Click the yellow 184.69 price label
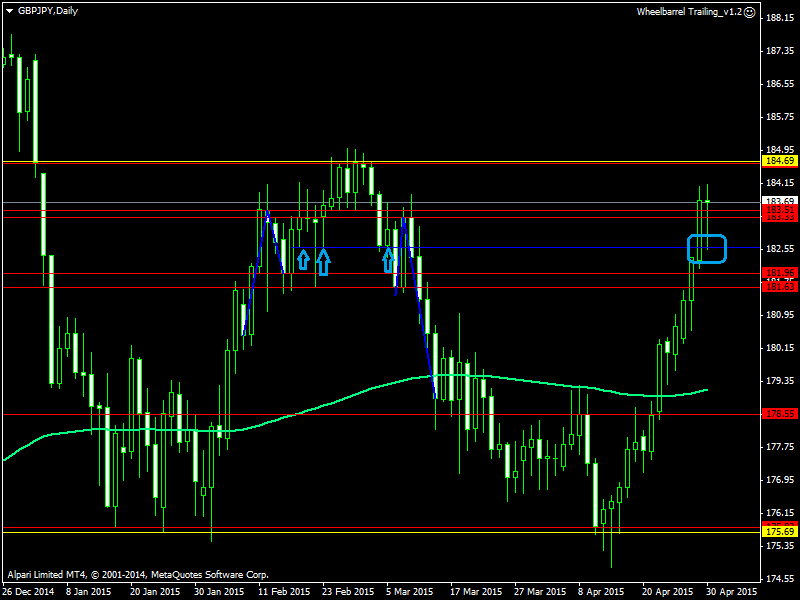The image size is (800, 600). [780, 161]
